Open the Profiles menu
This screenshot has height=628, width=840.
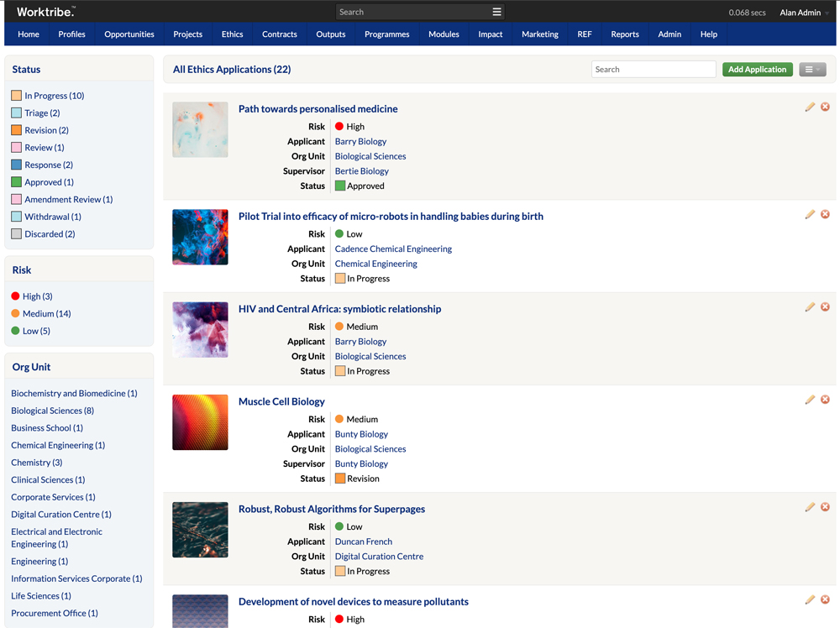point(71,34)
